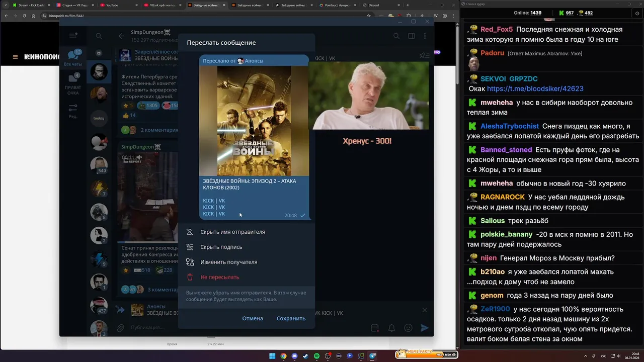Open 'Ред.' edit folders item

73,111
